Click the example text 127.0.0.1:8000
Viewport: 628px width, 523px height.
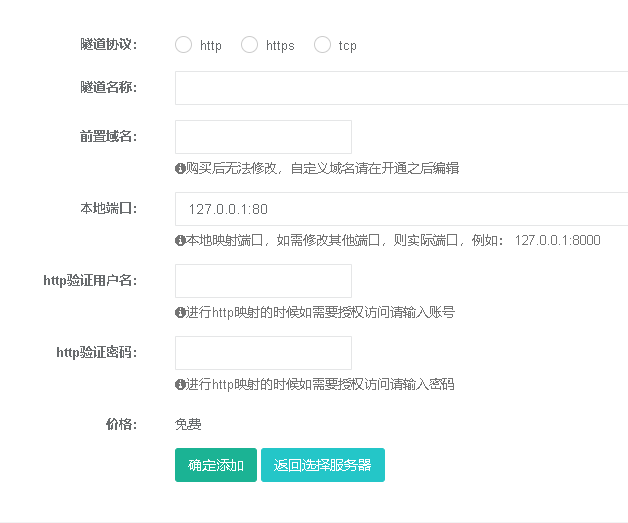(x=558, y=240)
